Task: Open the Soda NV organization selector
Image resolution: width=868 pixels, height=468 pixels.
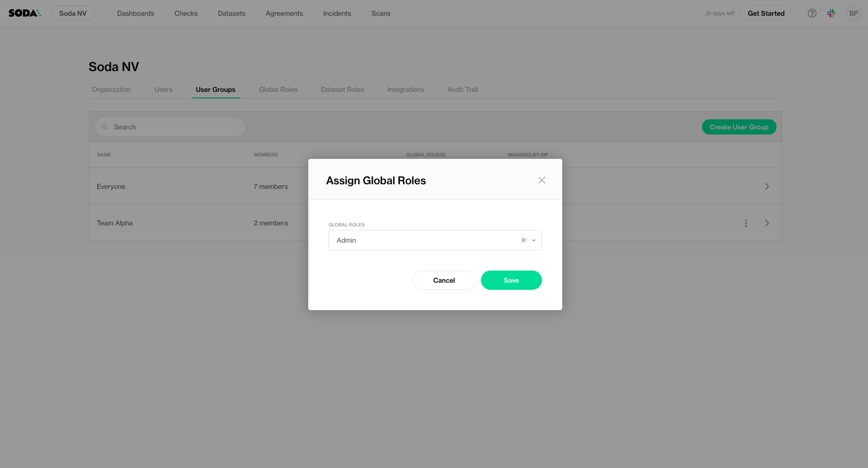Action: pyautogui.click(x=73, y=13)
